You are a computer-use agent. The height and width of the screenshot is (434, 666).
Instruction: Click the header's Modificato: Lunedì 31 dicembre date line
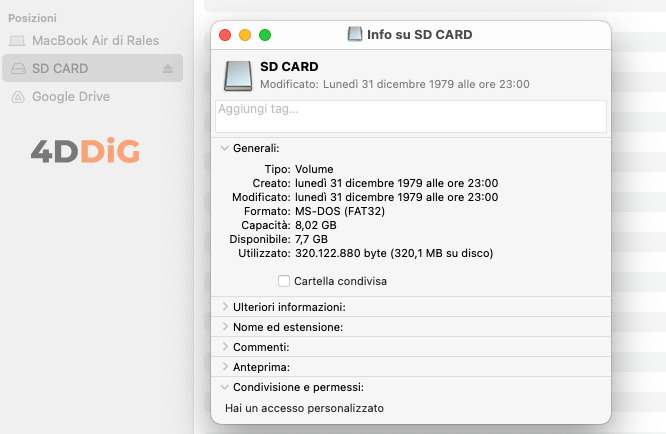point(395,84)
